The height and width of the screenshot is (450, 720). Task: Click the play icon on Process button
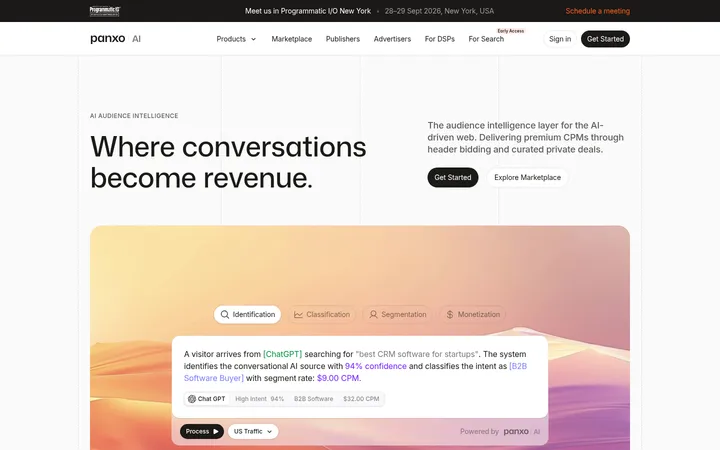click(216, 432)
